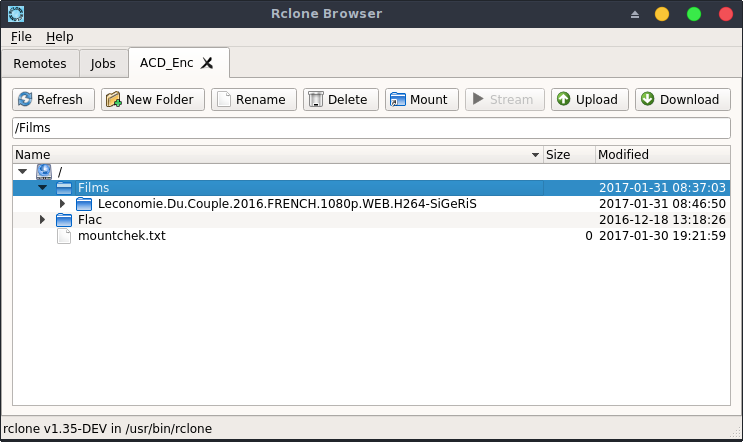Switch to the Remotes tab

click(x=40, y=63)
